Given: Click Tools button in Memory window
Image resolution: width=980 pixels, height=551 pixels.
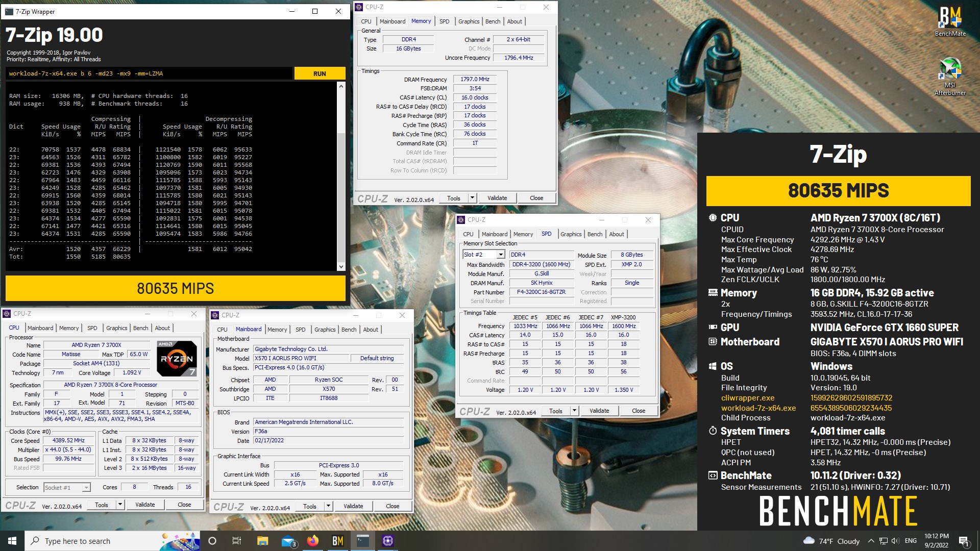Looking at the screenshot, I should pos(453,198).
